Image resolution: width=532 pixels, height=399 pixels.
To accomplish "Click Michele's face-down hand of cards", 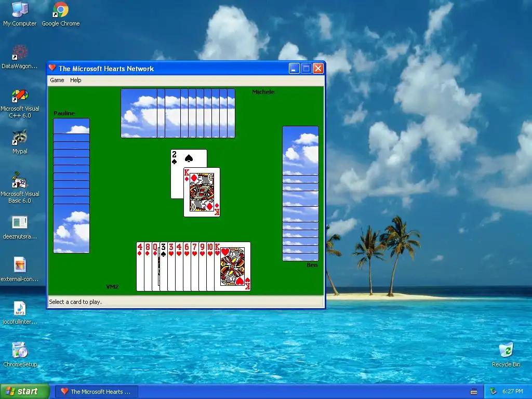I will pyautogui.click(x=178, y=113).
